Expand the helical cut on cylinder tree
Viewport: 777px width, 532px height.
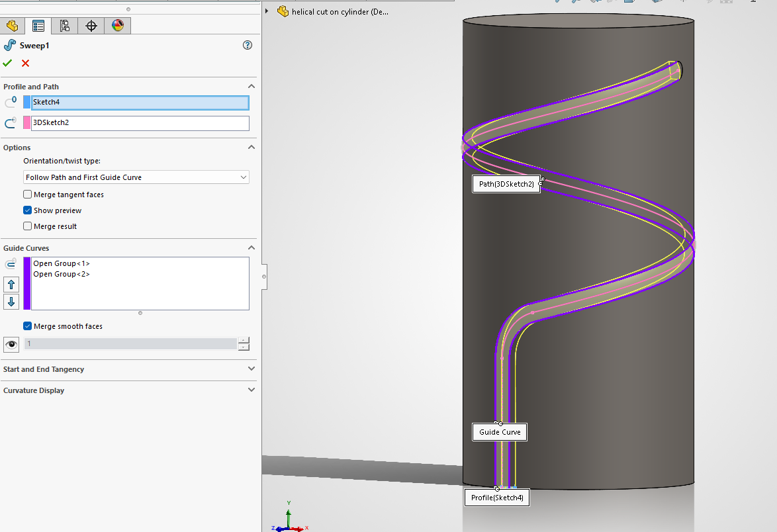click(267, 11)
